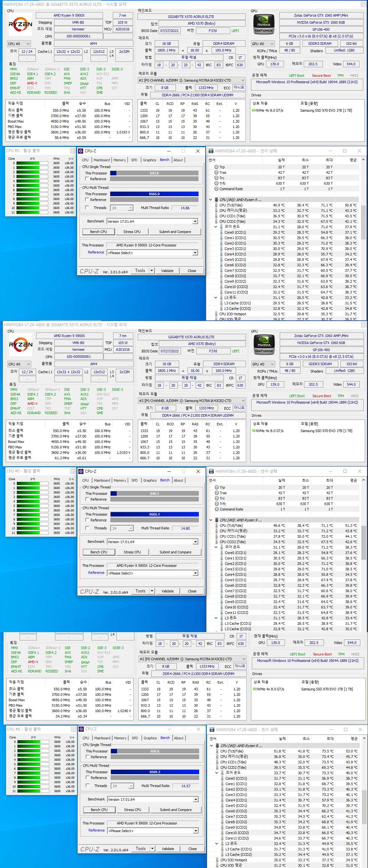This screenshot has height=868, width=368.
Task: Open the Reference <Please Select> dropdown in the 646.3 CPU-Z window
Action: point(195,573)
